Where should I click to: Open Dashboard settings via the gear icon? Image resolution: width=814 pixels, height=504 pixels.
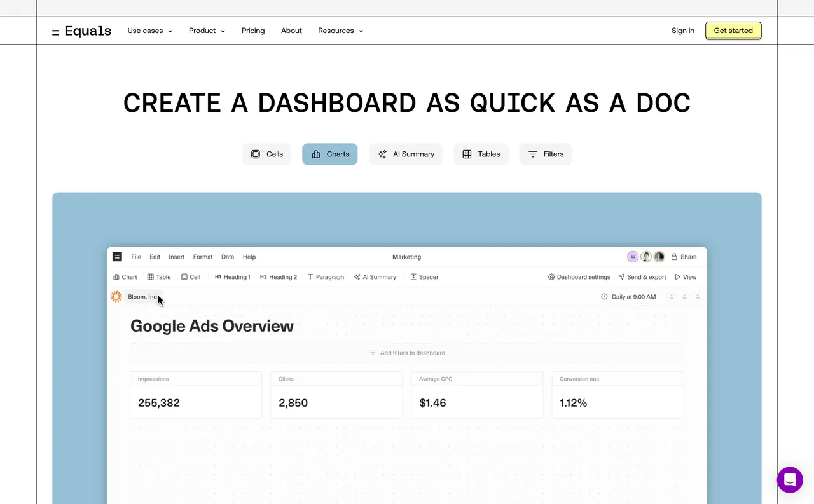pos(551,277)
